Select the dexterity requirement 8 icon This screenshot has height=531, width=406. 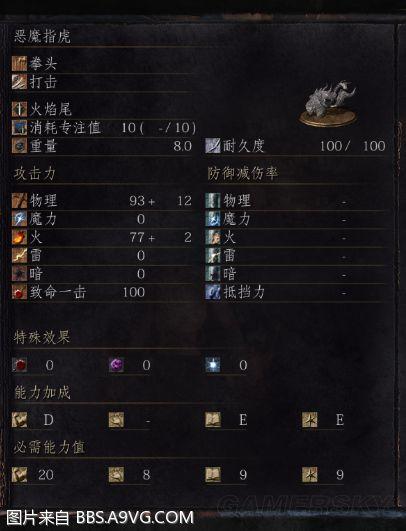point(116,475)
